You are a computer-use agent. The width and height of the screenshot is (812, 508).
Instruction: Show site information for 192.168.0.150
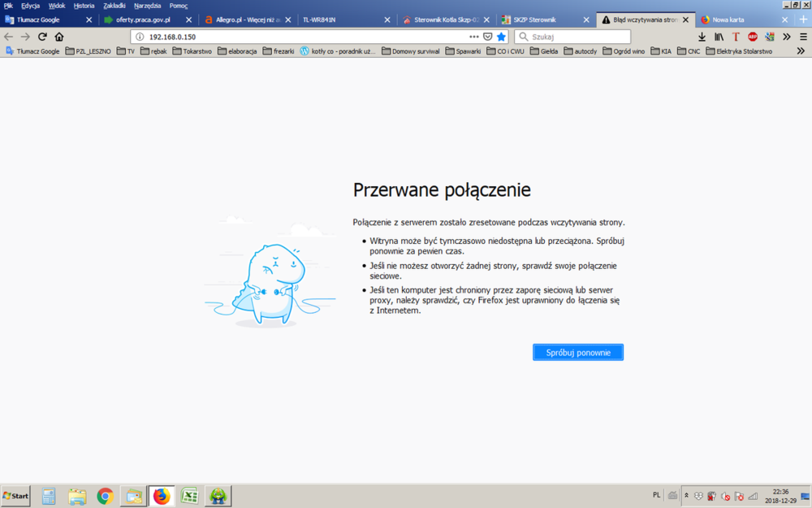(140, 37)
